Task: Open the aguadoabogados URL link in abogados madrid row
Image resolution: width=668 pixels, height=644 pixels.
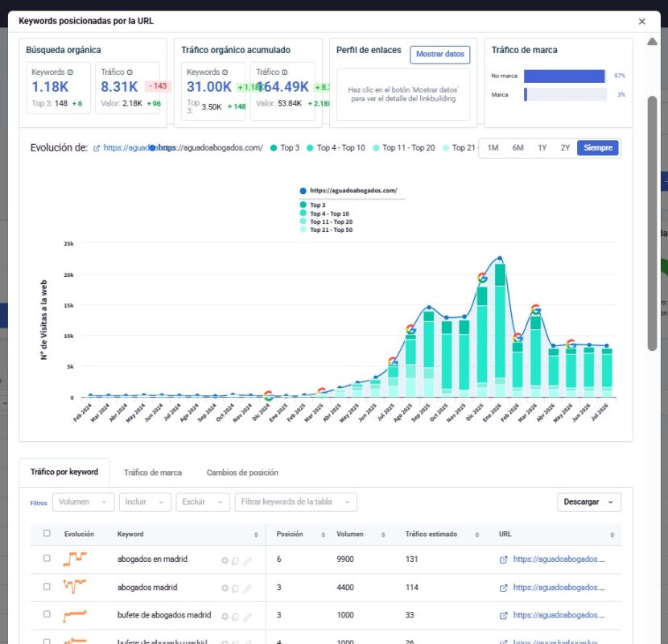Action: click(559, 588)
